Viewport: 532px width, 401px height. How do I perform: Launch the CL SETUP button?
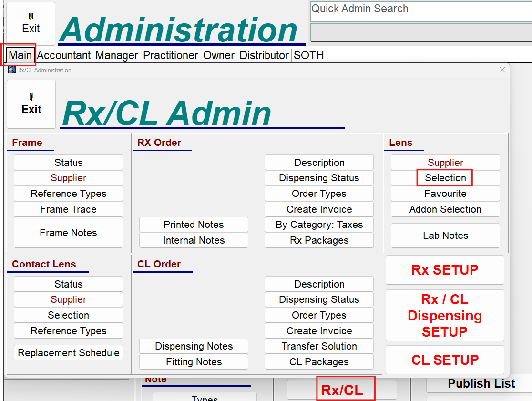click(x=445, y=360)
